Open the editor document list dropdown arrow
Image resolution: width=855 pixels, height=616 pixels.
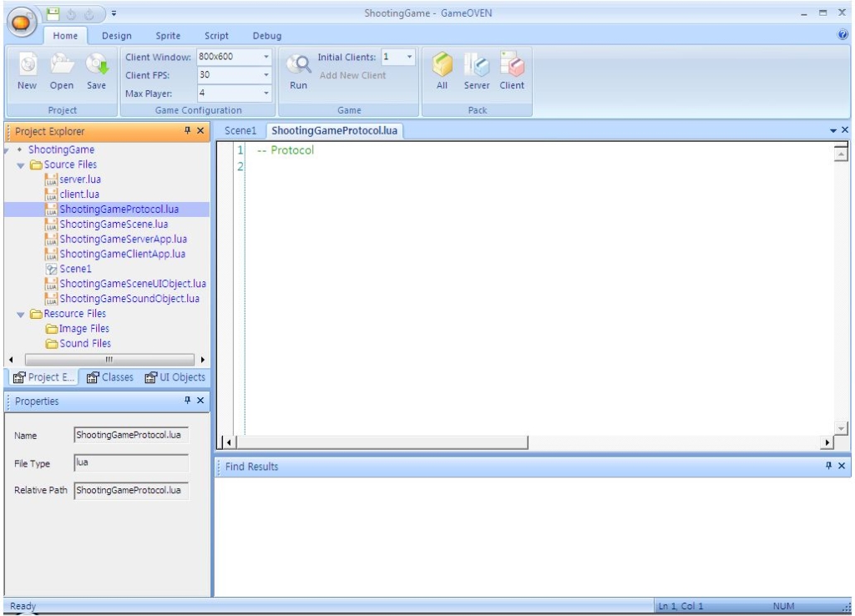point(832,131)
